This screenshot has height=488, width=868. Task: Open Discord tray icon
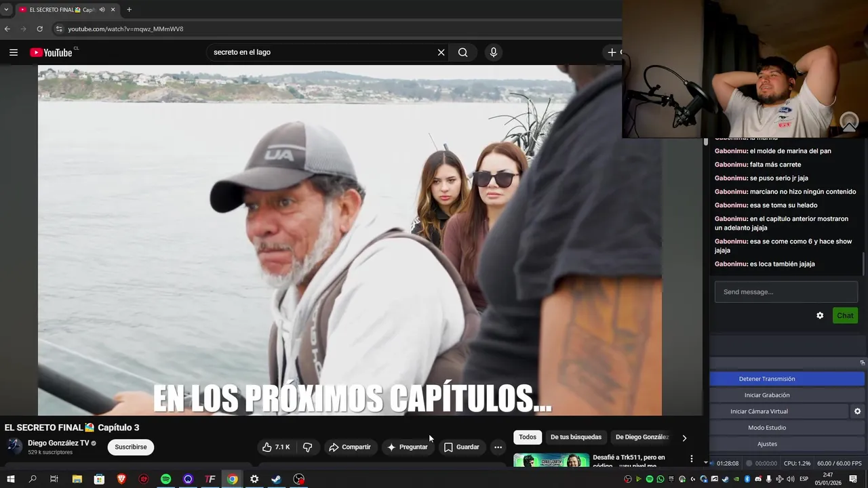click(x=758, y=479)
